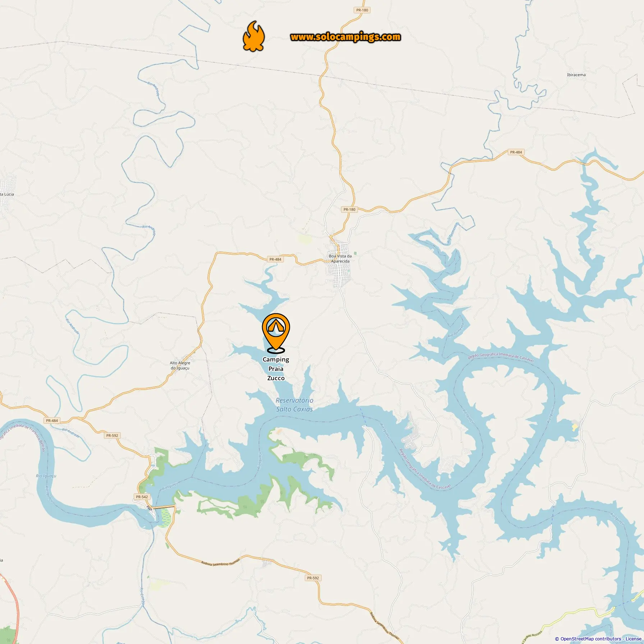This screenshot has width=644, height=644.
Task: Click the PR-484 shield at the west
Action: [52, 420]
